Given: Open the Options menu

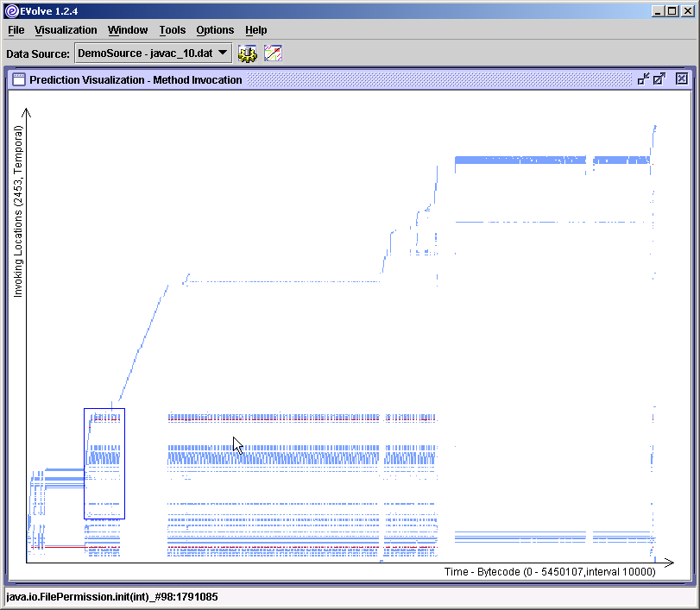Looking at the screenshot, I should click(215, 30).
